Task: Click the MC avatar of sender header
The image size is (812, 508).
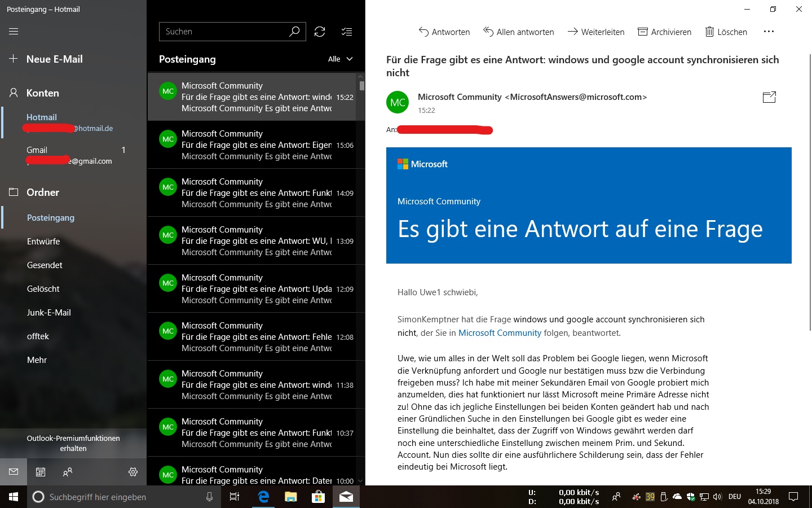Action: point(398,102)
